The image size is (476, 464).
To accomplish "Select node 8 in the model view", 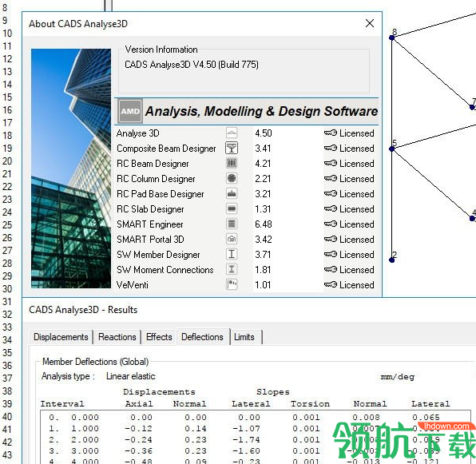I will 392,38.
